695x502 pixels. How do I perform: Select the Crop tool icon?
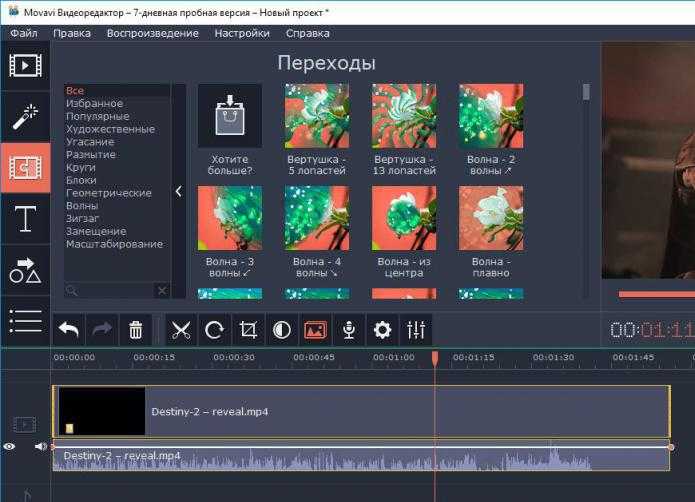coord(248,330)
